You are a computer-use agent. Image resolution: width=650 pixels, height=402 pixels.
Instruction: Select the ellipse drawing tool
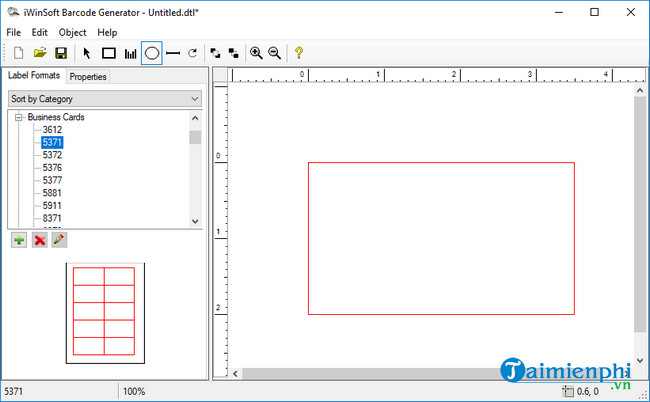tap(152, 53)
